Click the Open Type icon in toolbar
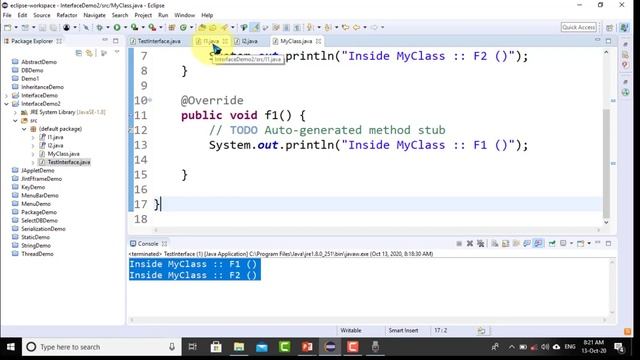640x360 pixels. pyautogui.click(x=202, y=27)
